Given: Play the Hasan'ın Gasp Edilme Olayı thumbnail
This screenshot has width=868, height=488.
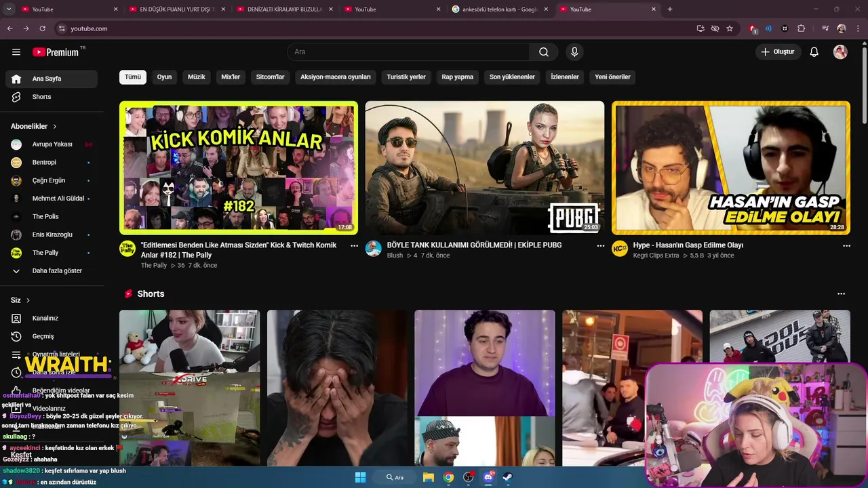Looking at the screenshot, I should [x=731, y=168].
